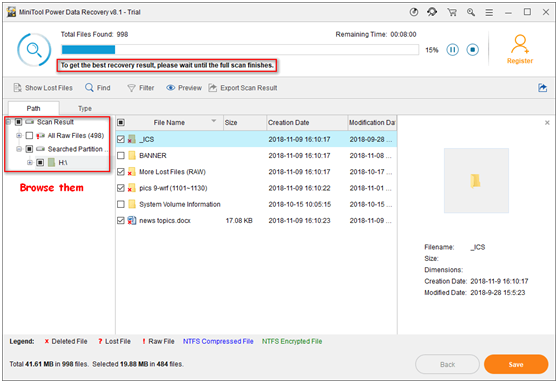Uncheck news topics.docx checkbox

[121, 221]
